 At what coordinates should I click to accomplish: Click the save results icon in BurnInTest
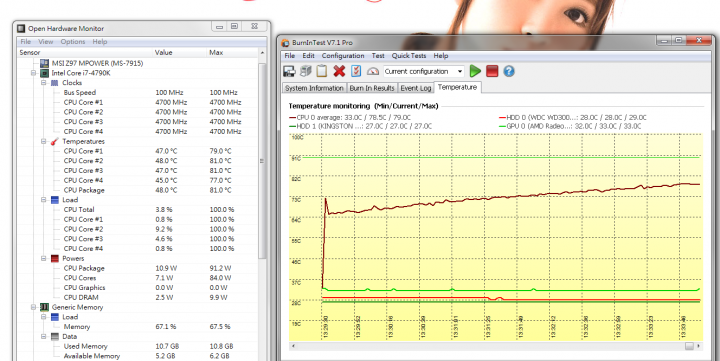pos(289,71)
